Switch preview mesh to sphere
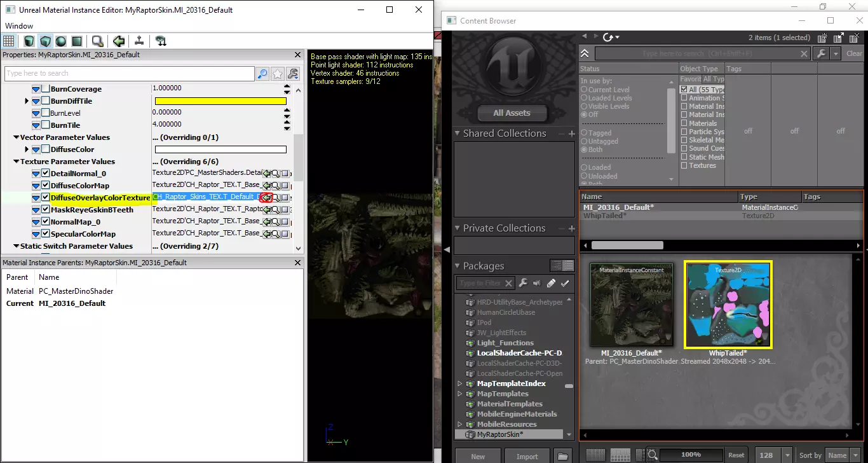868x463 pixels. [61, 41]
